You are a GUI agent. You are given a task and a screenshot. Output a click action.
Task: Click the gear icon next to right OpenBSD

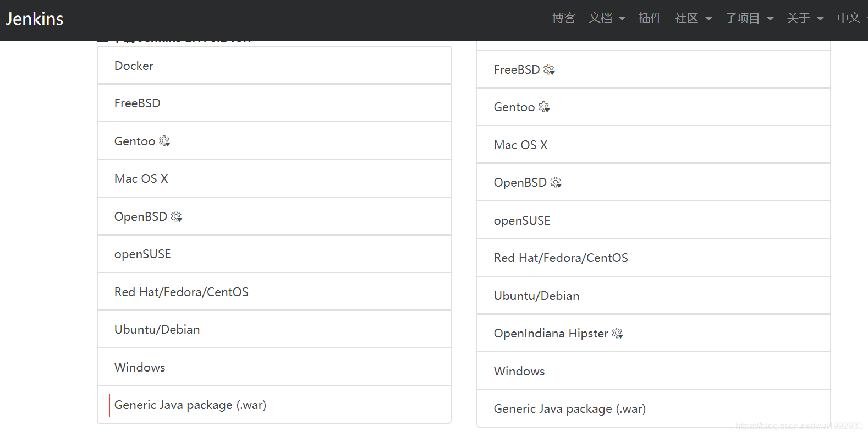[x=556, y=183]
